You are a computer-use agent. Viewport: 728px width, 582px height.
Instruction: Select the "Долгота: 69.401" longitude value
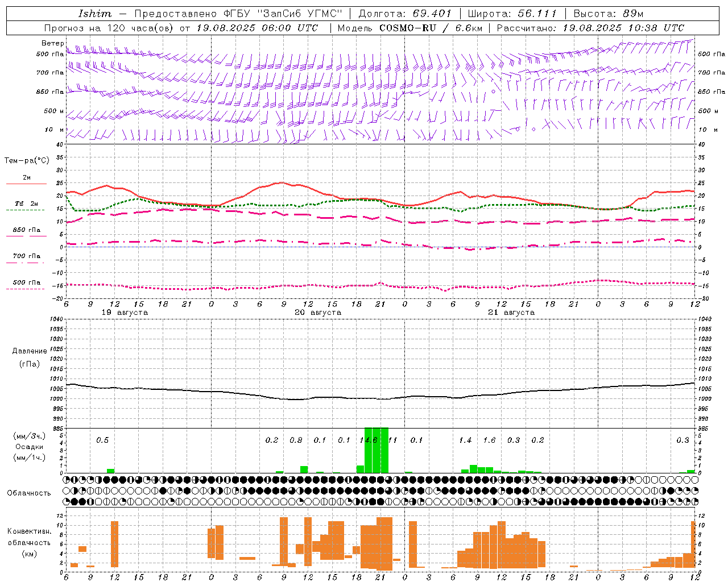(404, 14)
